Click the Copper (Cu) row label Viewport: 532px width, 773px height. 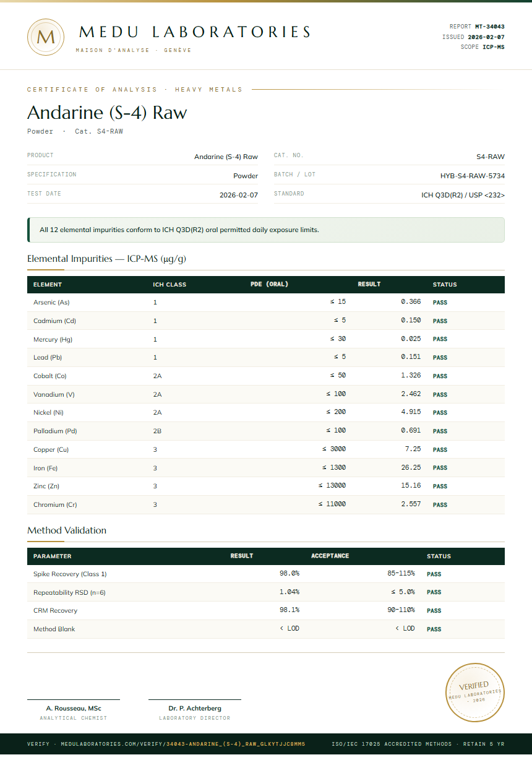[x=51, y=450]
